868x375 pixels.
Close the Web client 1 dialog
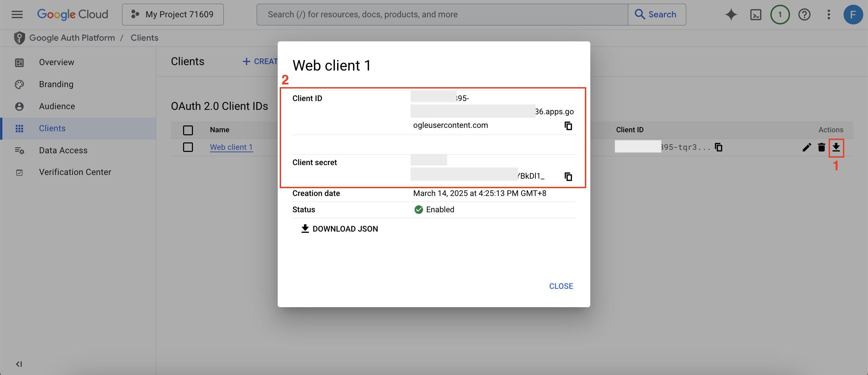coord(561,286)
